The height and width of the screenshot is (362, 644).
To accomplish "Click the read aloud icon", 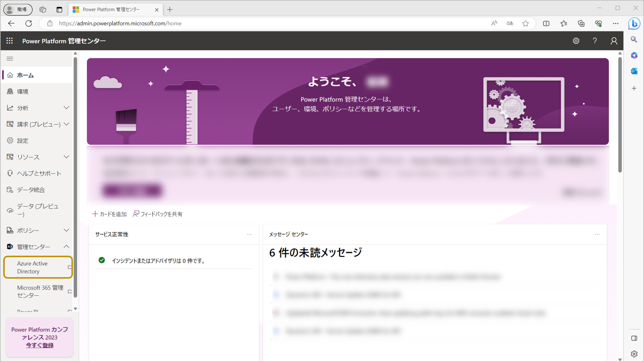I will [494, 23].
